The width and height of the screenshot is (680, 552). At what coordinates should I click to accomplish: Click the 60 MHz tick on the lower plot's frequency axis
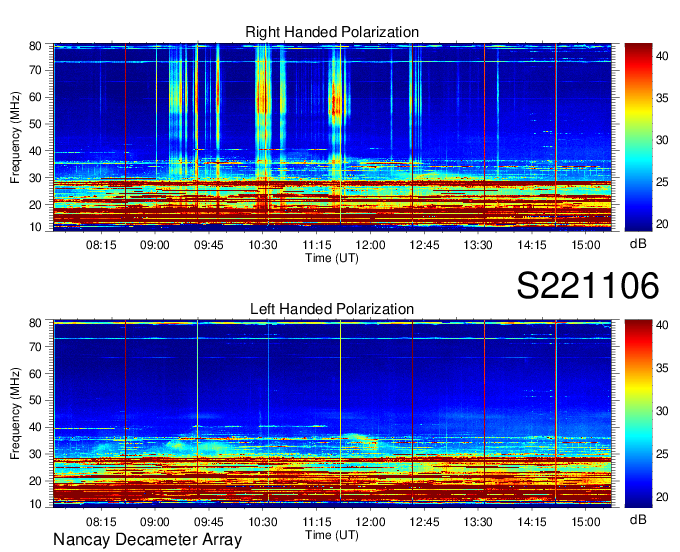[35, 374]
